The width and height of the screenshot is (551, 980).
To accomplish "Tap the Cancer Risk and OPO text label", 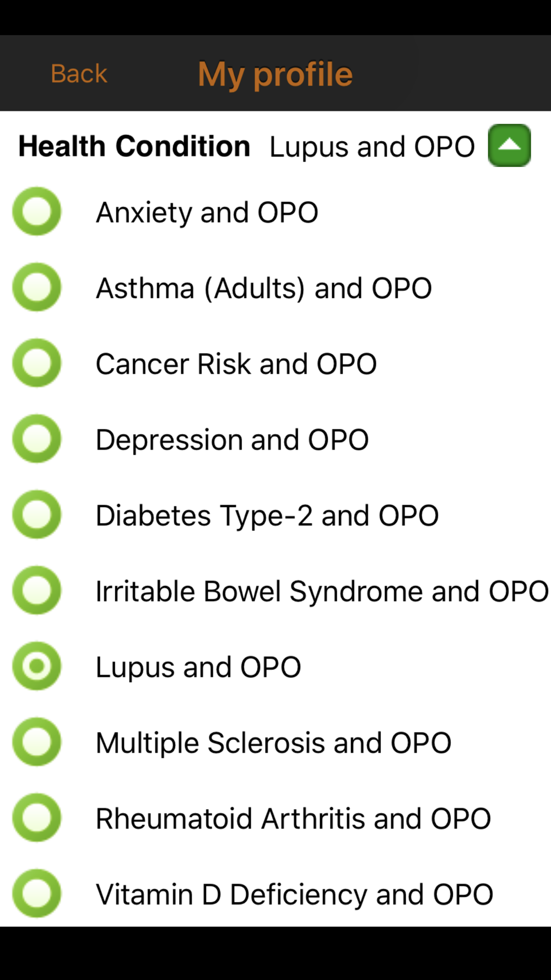I will (x=236, y=364).
